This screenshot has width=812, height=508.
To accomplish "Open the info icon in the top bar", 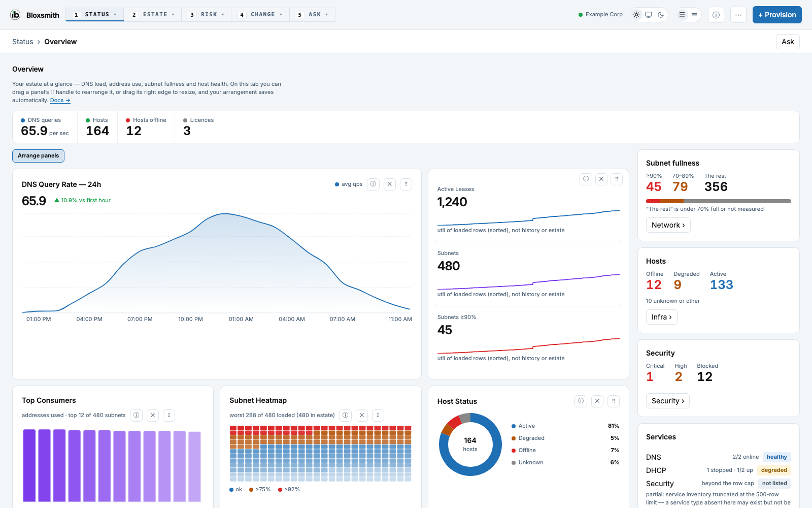I will point(716,15).
